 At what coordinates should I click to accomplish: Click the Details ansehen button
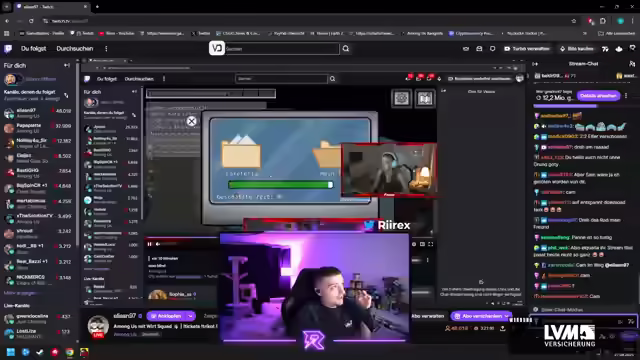(598, 96)
